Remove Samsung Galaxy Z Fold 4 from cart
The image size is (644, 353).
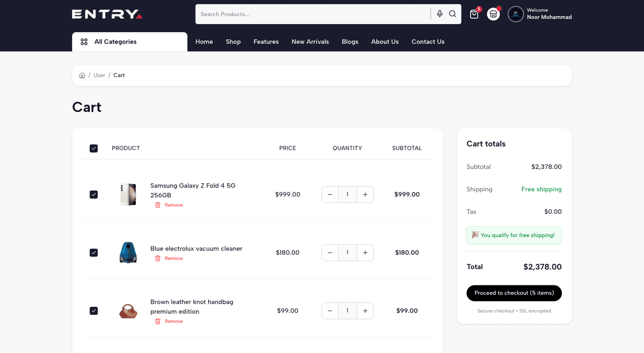[x=169, y=205]
